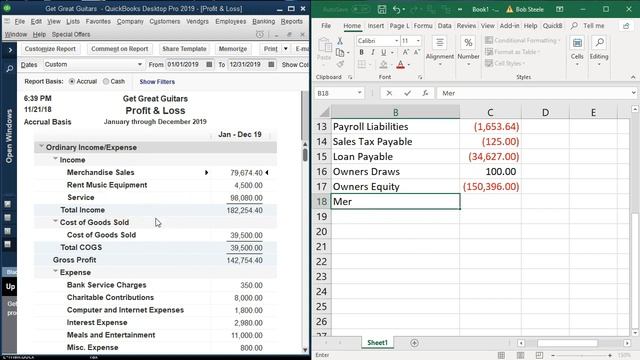Click the Fill Color bucket icon
The image size is (640, 360).
383,64
